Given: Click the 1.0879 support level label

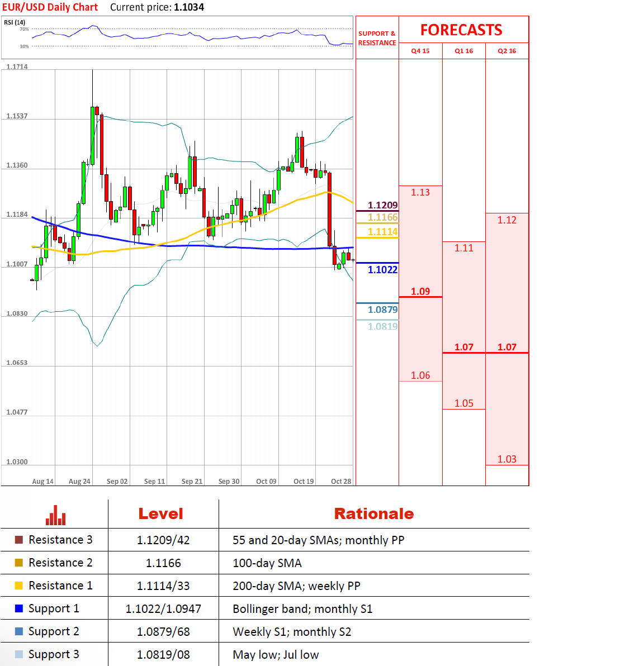Looking at the screenshot, I should (382, 310).
